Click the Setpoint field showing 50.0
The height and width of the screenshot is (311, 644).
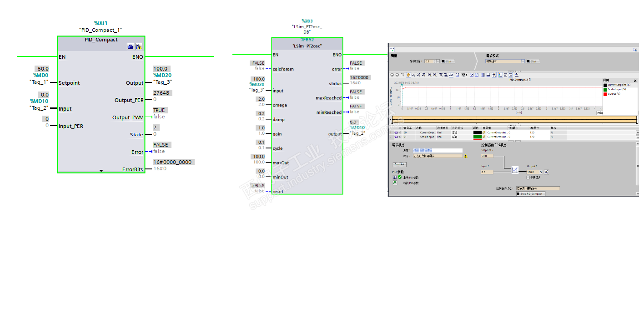(487, 156)
